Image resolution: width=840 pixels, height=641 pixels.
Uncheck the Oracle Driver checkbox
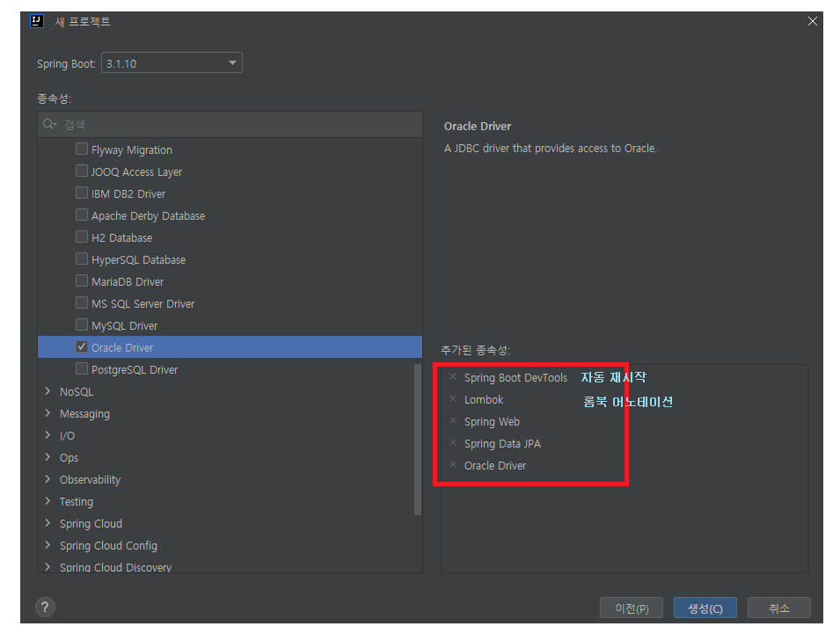pyautogui.click(x=82, y=346)
